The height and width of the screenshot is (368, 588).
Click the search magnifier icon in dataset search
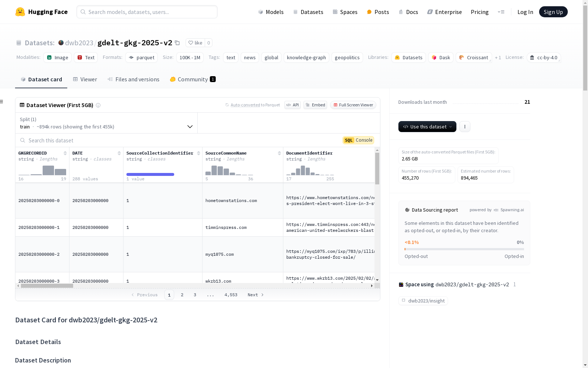click(x=23, y=140)
